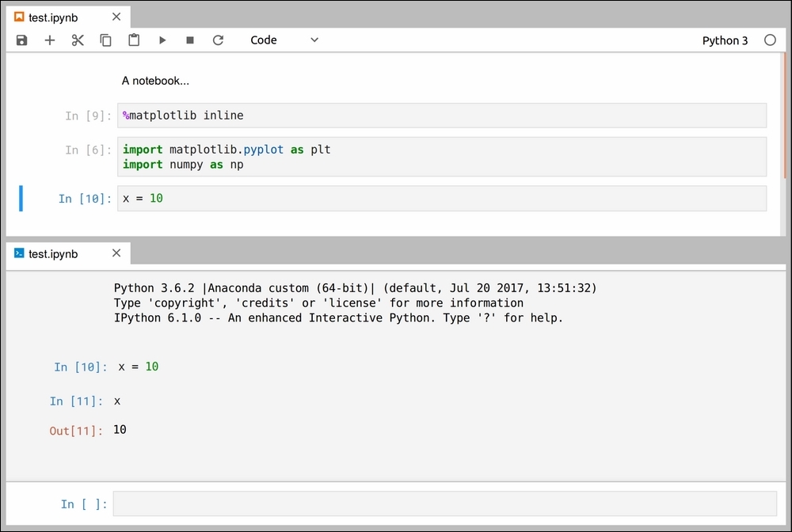Click the Python 3 kernel name
This screenshot has width=792, height=532.
(x=725, y=40)
